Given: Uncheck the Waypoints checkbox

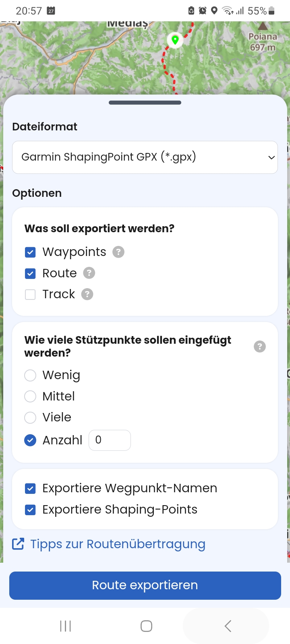Looking at the screenshot, I should (x=30, y=252).
